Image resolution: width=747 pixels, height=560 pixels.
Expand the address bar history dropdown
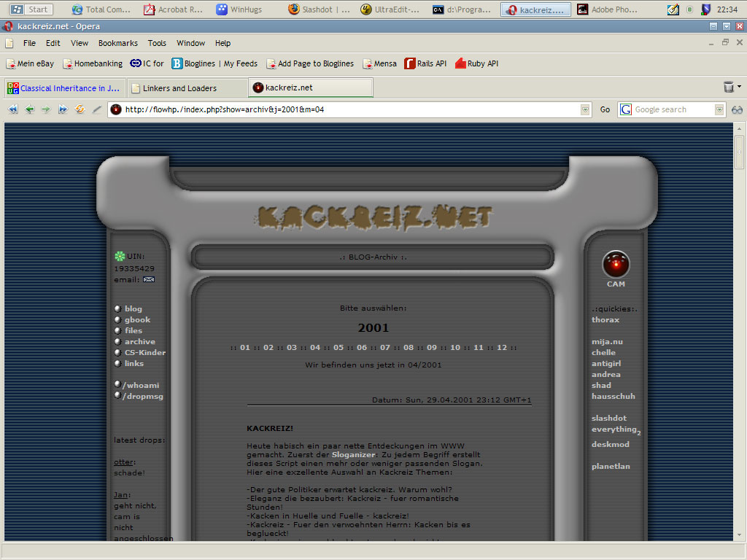[585, 110]
